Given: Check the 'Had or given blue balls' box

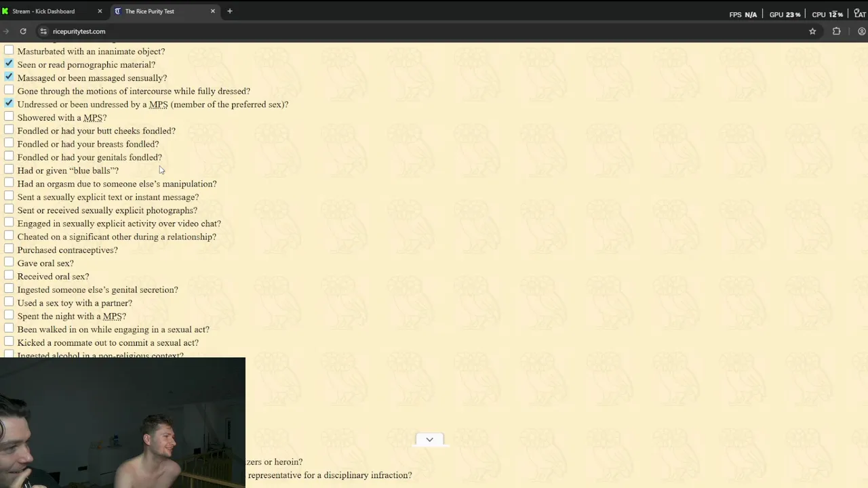Looking at the screenshot, I should coord(9,169).
